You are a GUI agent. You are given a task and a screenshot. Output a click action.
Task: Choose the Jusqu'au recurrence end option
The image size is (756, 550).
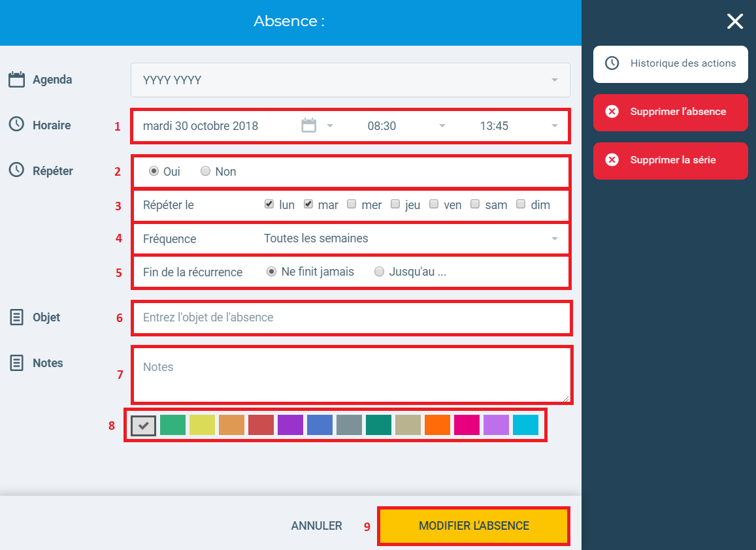[380, 272]
